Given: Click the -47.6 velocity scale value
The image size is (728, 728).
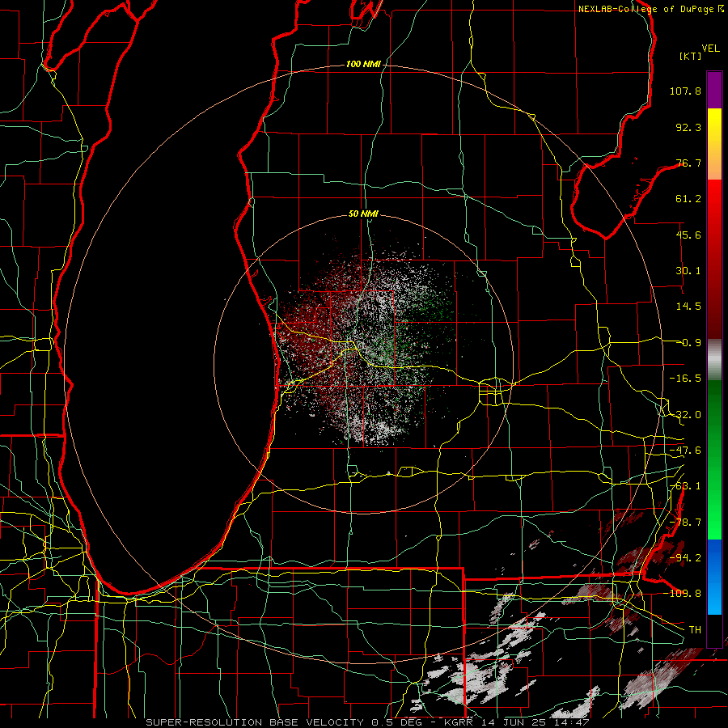Looking at the screenshot, I should (685, 451).
